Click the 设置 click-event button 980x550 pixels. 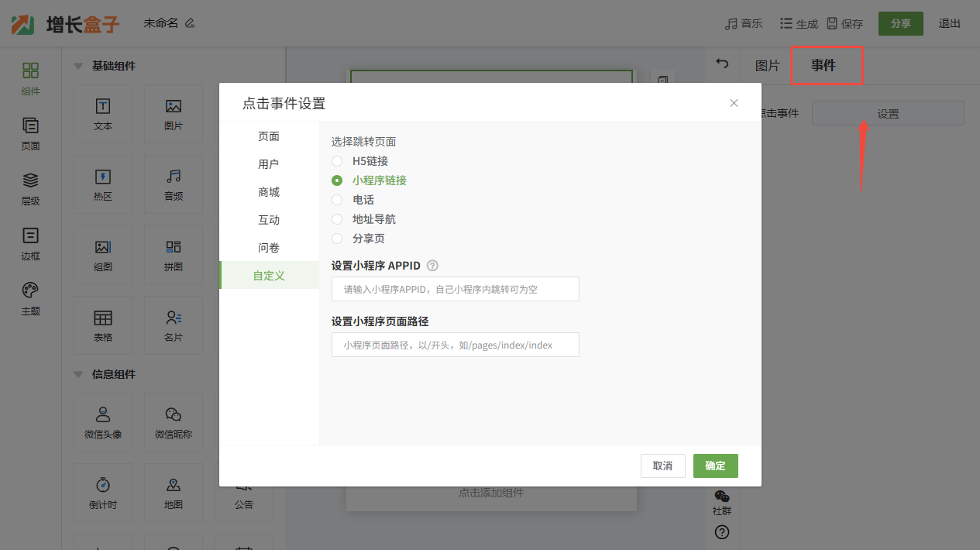[888, 113]
